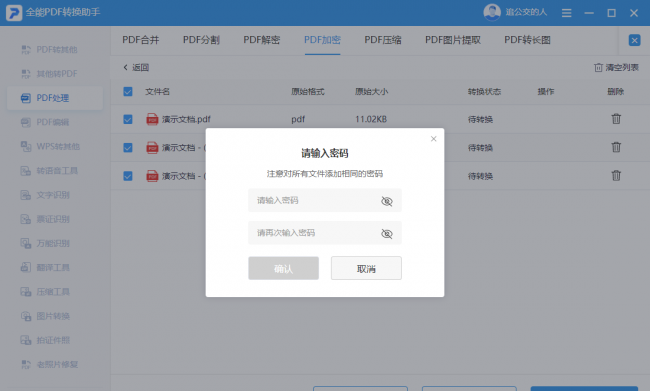
Task: Show password in the 请输入密码 field
Action: [x=386, y=201]
